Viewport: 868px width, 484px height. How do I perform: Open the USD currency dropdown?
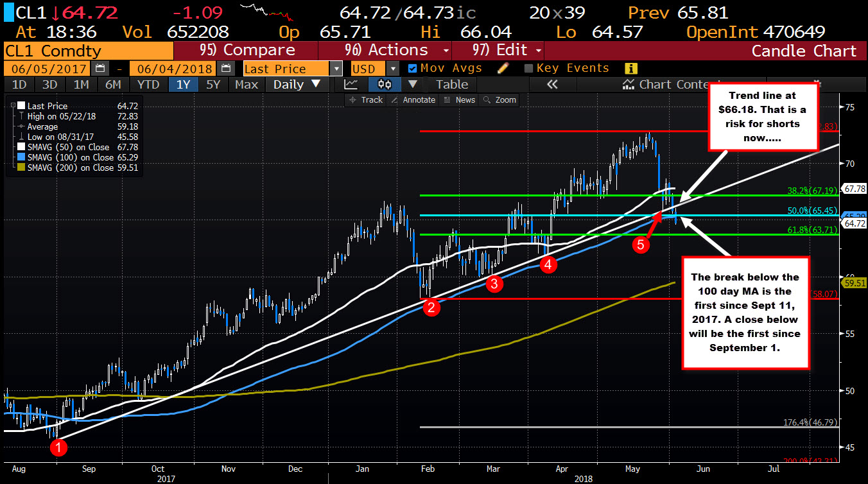[x=392, y=69]
